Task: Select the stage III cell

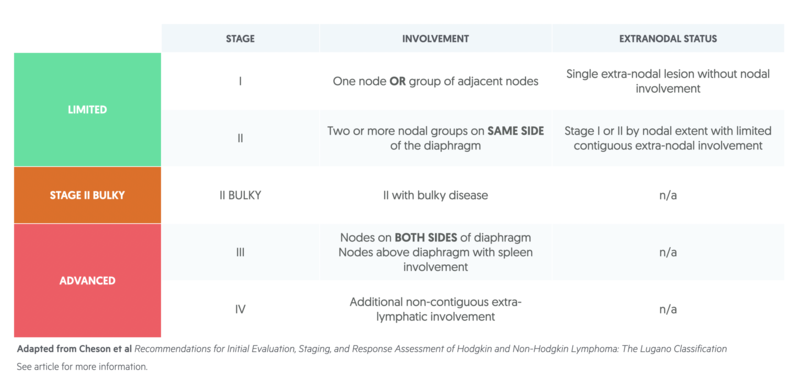Action: tap(240, 252)
